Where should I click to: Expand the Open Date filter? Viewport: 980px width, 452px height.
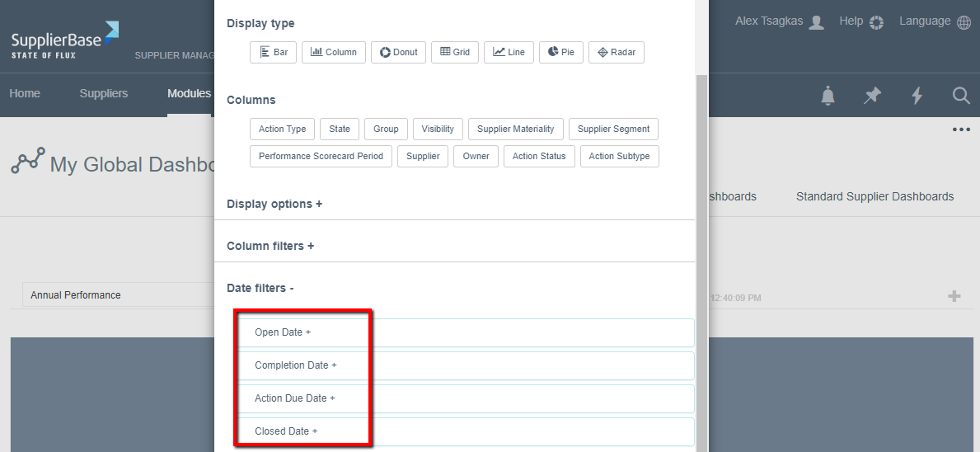click(283, 332)
